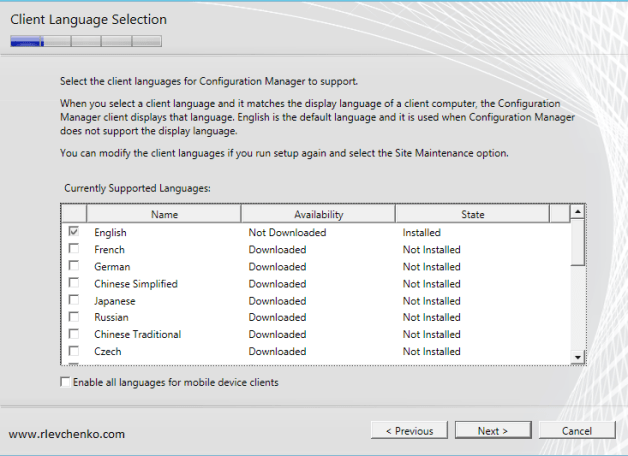Select the Chinese Simplified checkbox
This screenshot has height=456, width=628.
pos(74,284)
